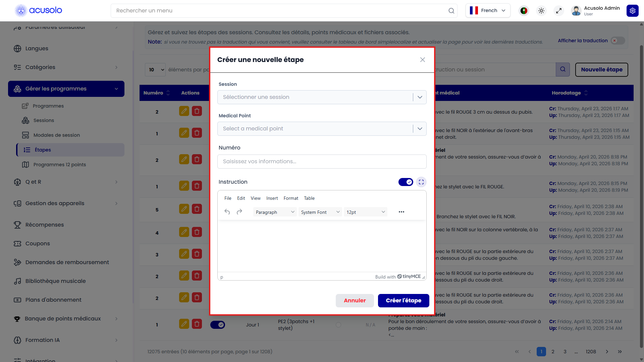Click the Annuler button
The image size is (644, 362).
point(355,301)
